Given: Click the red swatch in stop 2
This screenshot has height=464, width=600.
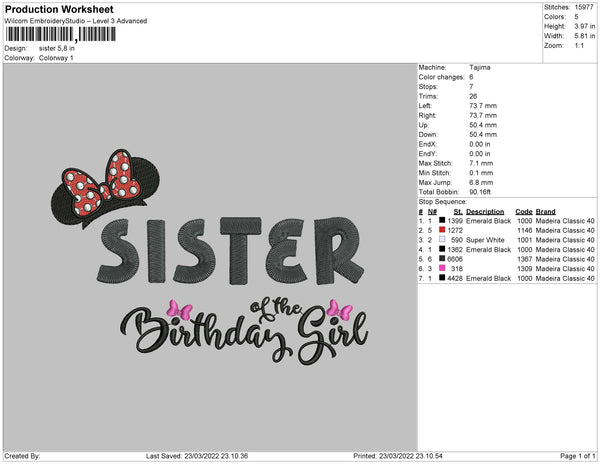Looking at the screenshot, I should [x=442, y=230].
